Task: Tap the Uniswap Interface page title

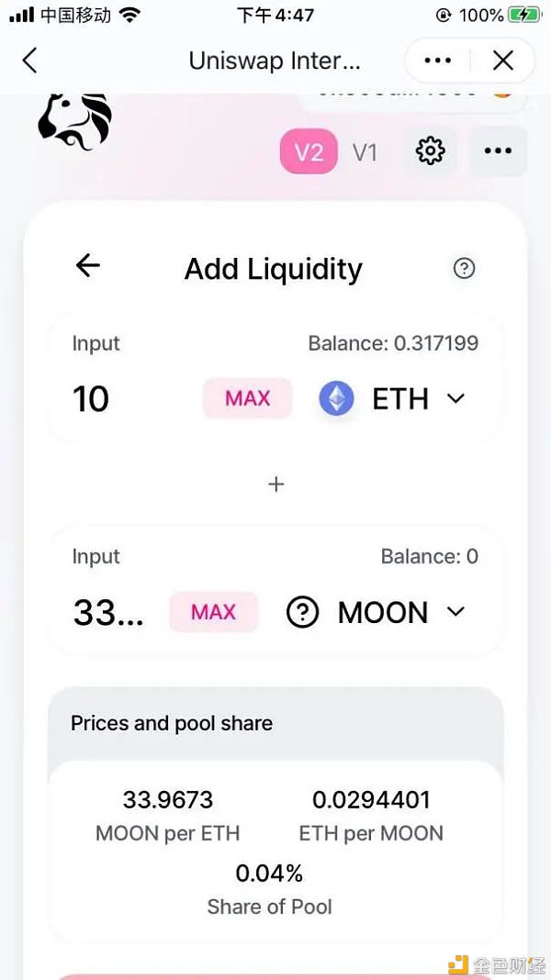Action: [x=275, y=61]
